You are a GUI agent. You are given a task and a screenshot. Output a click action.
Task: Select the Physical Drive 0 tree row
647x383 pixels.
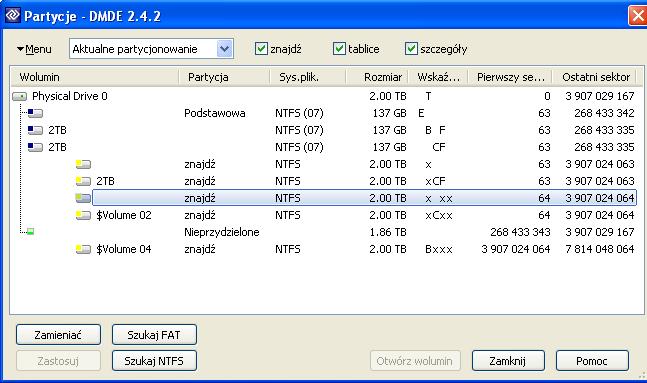click(x=324, y=96)
